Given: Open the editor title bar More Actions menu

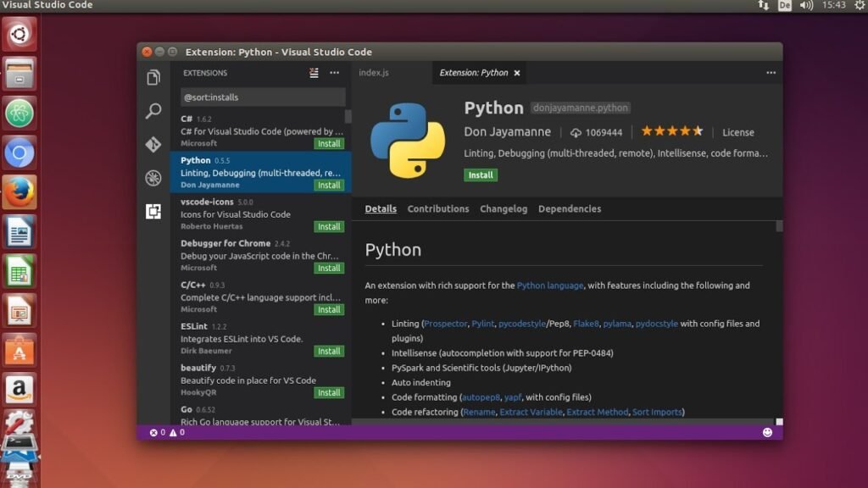Looking at the screenshot, I should coord(771,73).
